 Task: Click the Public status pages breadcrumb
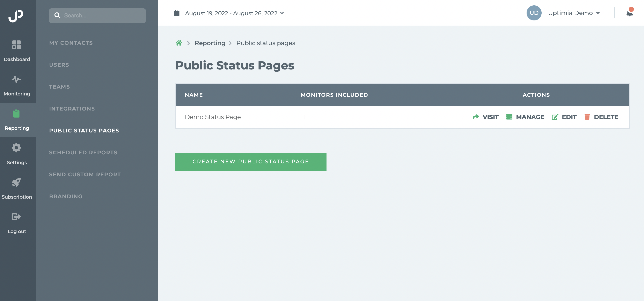266,43
